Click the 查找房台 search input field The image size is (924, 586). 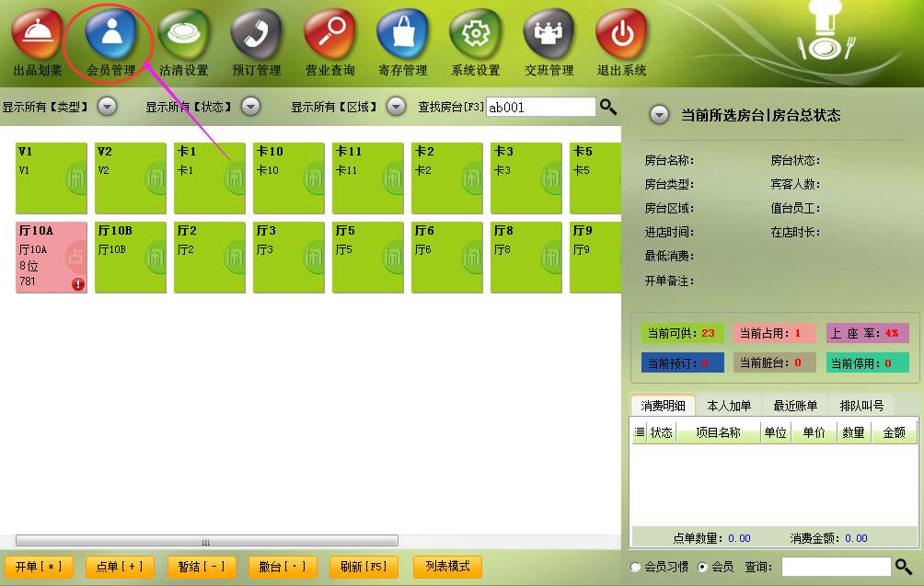(540, 108)
